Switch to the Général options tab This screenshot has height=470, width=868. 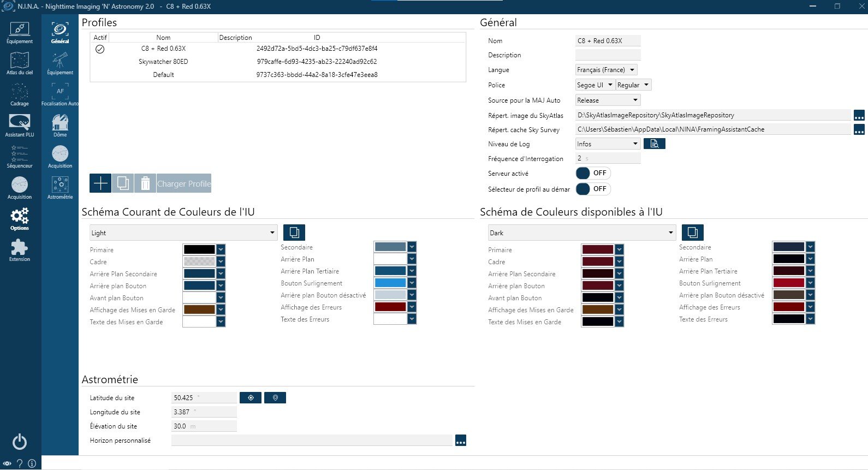coord(60,33)
